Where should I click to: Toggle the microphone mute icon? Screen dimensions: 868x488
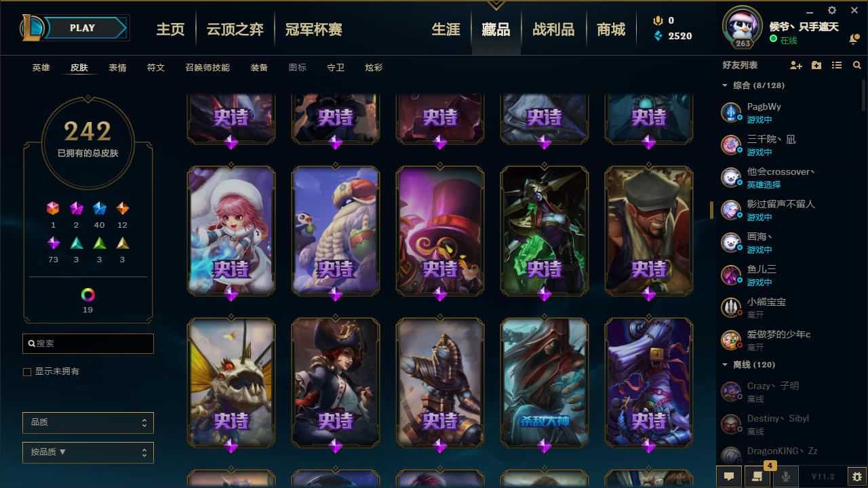(786, 476)
